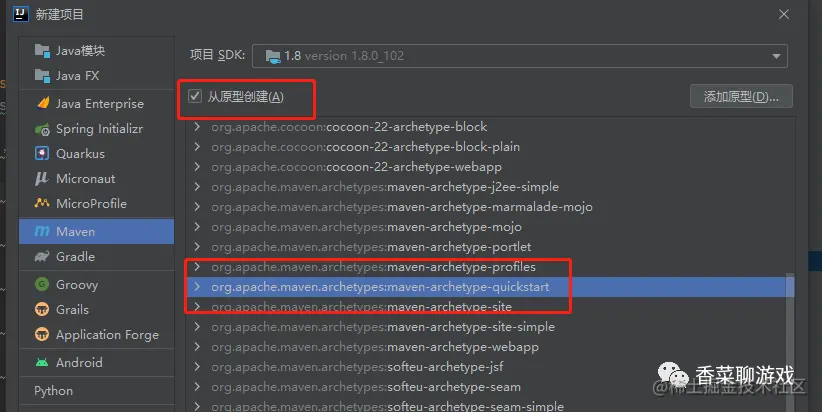Select the Groovy icon
This screenshot has width=822, height=412.
[x=42, y=284]
